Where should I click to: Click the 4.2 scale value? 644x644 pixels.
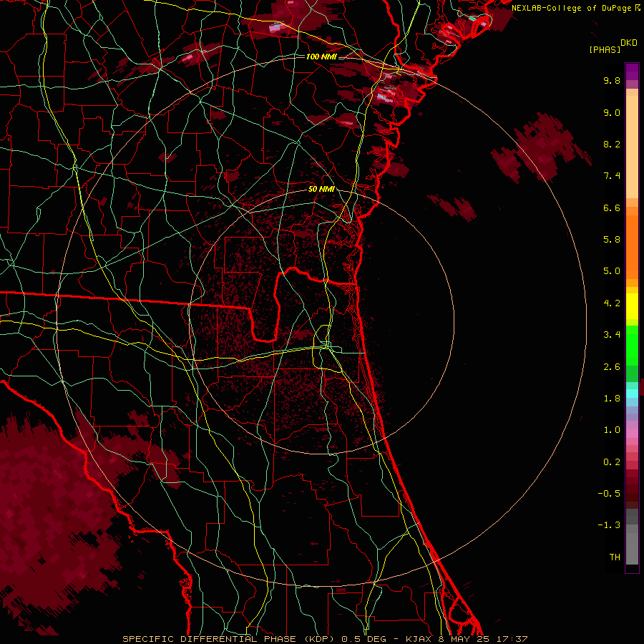coord(612,303)
